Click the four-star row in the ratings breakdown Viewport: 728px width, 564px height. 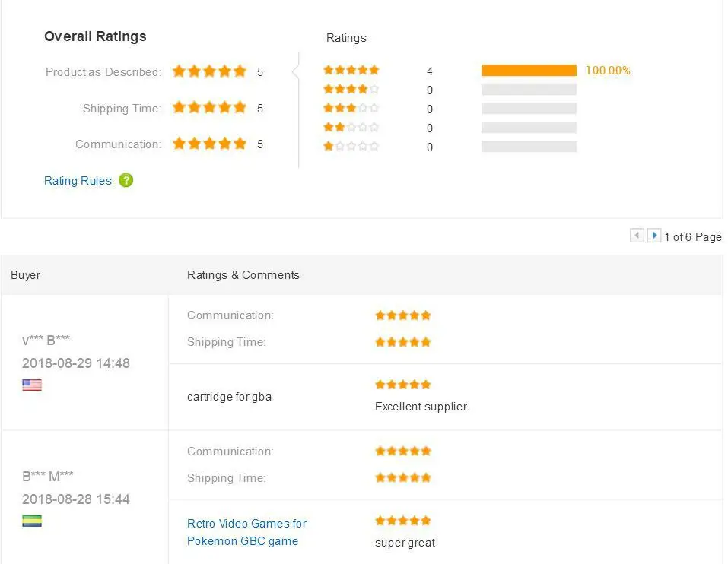[351, 90]
